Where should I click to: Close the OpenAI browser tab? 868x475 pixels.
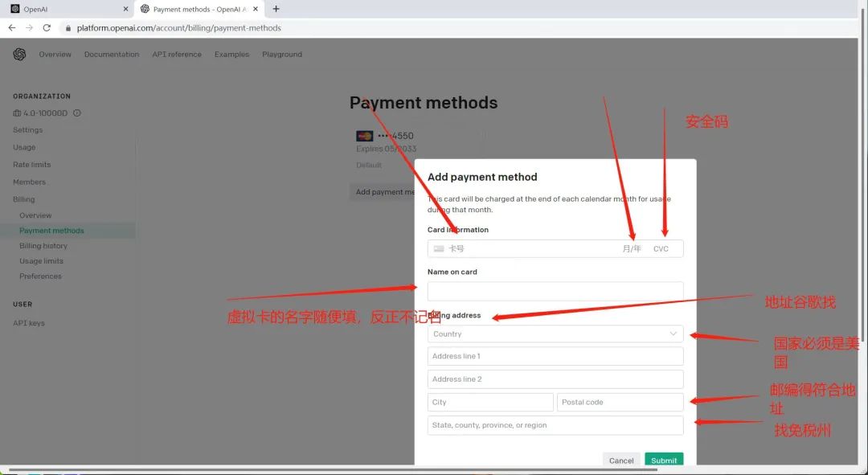[x=125, y=9]
